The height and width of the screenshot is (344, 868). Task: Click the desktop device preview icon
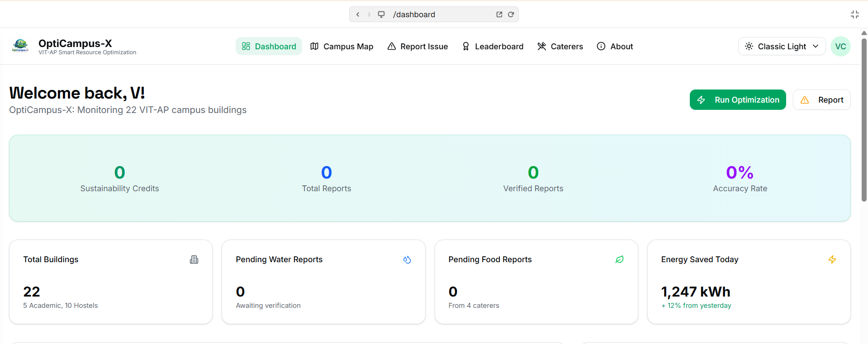click(381, 14)
